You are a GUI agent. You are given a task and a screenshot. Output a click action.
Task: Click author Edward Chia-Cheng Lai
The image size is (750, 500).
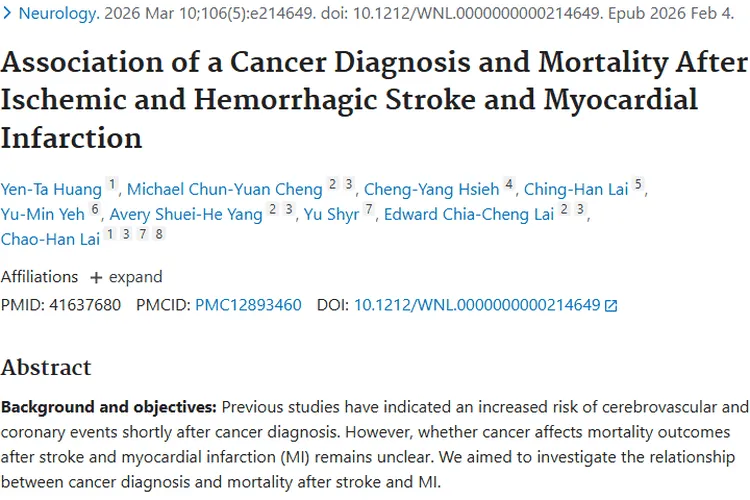point(470,213)
